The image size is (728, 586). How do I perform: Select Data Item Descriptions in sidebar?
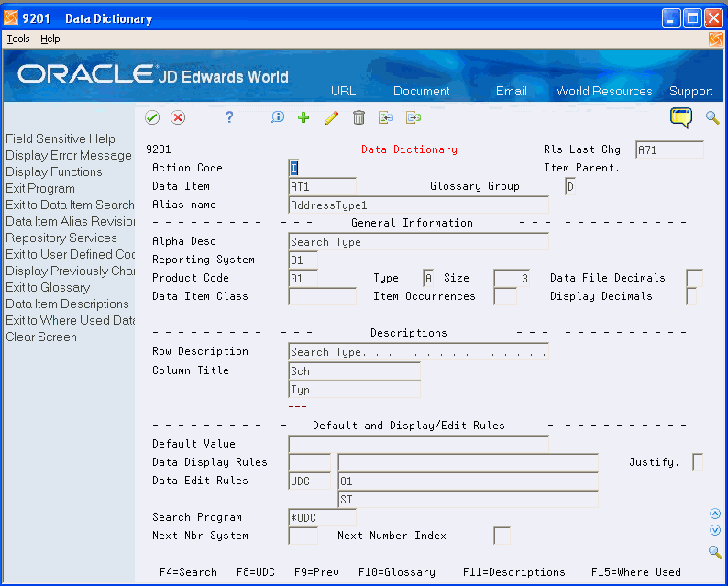click(67, 304)
